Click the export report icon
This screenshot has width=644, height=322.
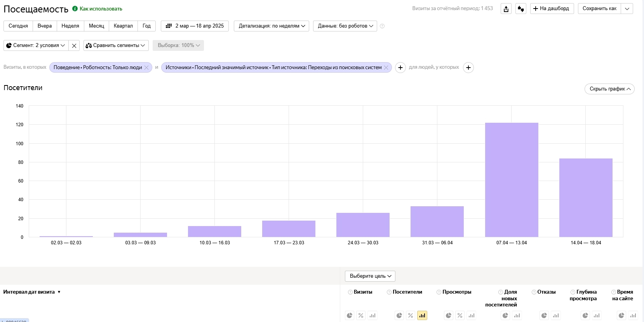506,9
